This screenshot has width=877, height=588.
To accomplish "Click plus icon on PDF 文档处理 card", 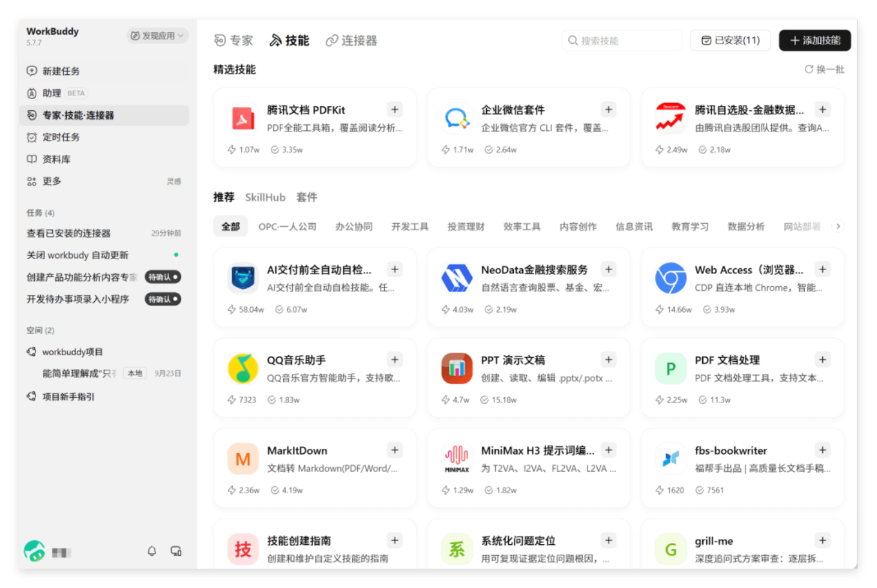I will pos(822,359).
